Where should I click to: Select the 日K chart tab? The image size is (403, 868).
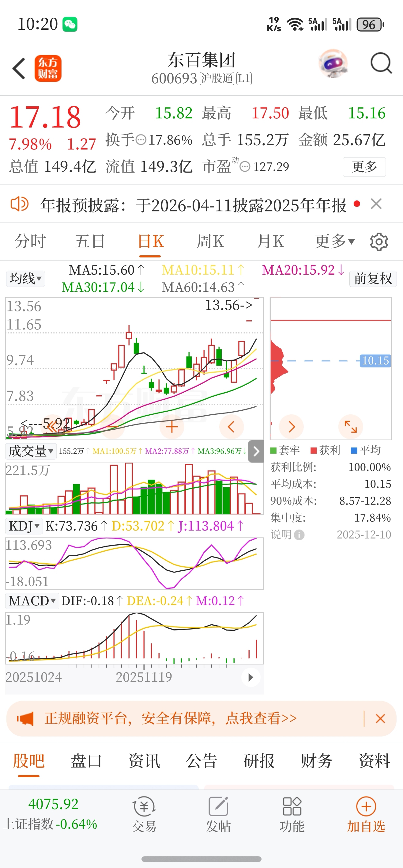(150, 241)
